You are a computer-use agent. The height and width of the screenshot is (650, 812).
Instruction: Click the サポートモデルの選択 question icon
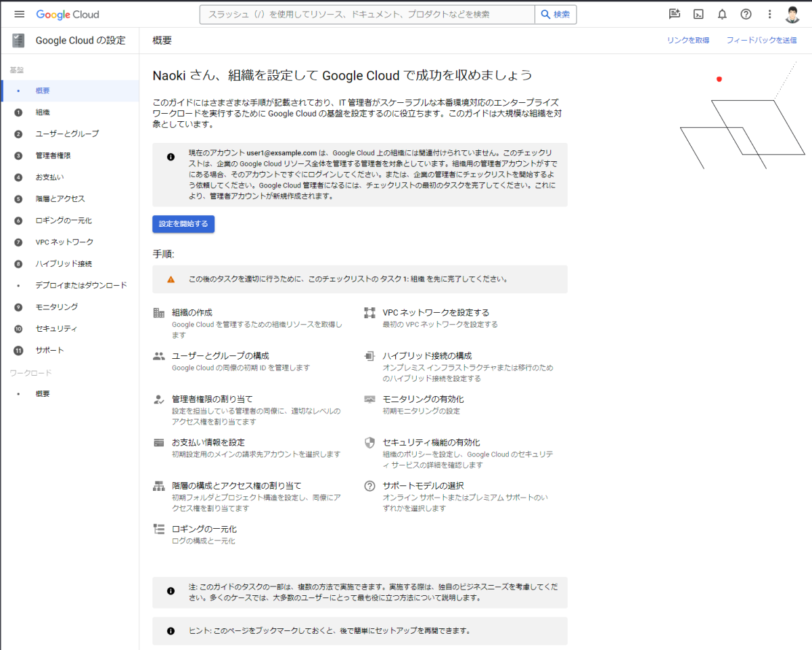[x=369, y=486]
